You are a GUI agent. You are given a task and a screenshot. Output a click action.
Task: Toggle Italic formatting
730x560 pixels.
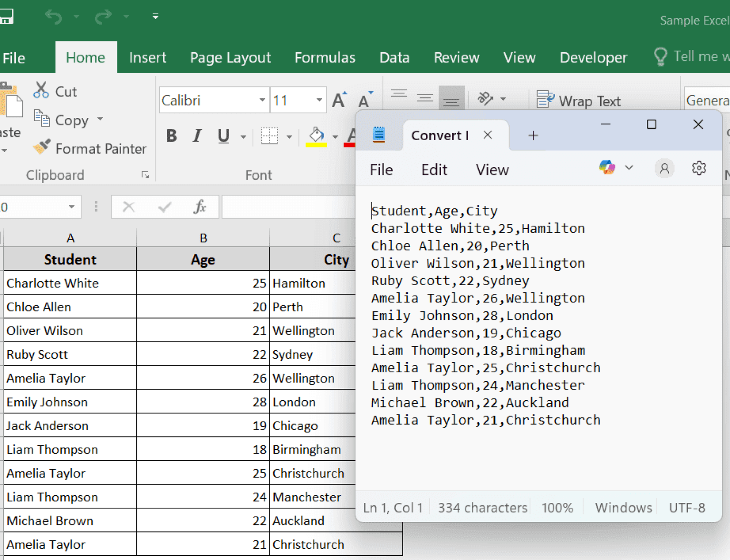point(197,136)
